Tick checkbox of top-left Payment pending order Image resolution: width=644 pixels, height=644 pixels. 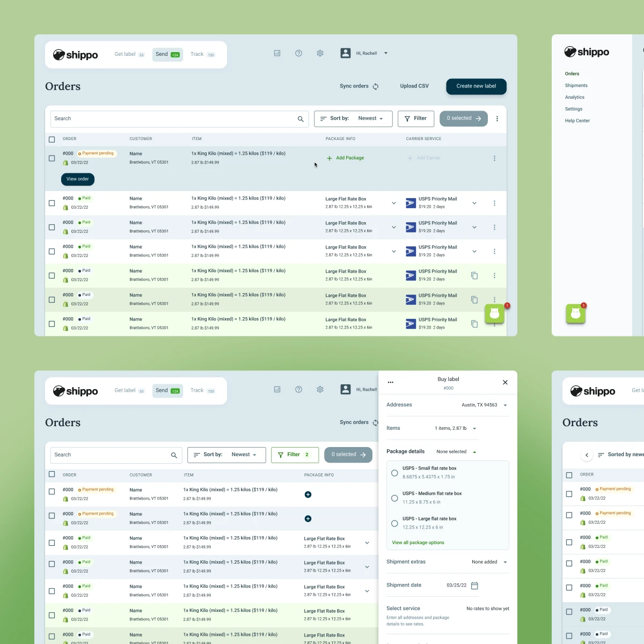click(52, 158)
